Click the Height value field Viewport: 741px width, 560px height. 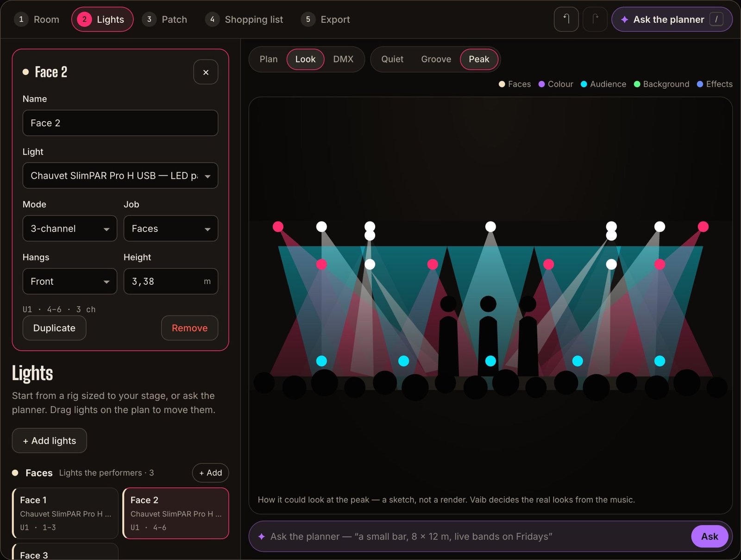click(171, 281)
